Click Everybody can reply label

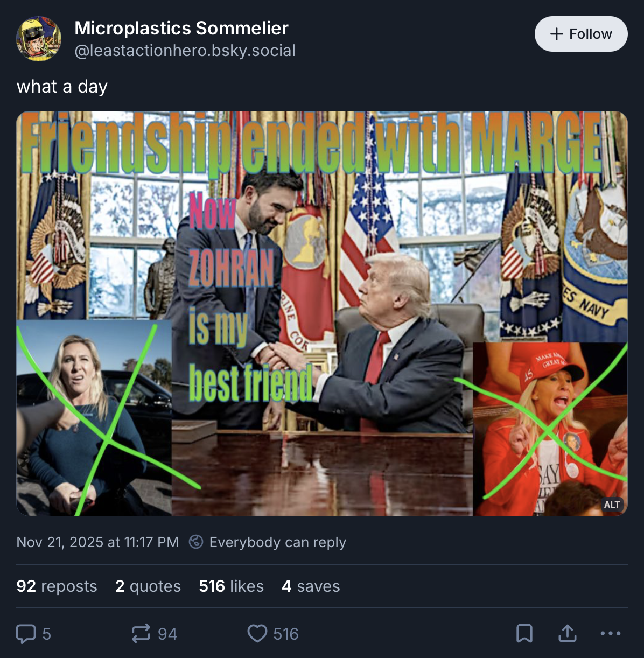278,542
